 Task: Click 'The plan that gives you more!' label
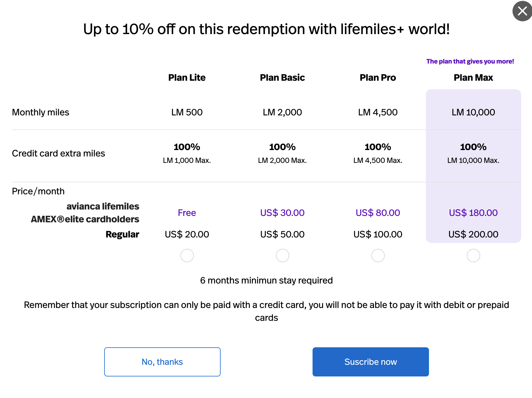(x=470, y=61)
